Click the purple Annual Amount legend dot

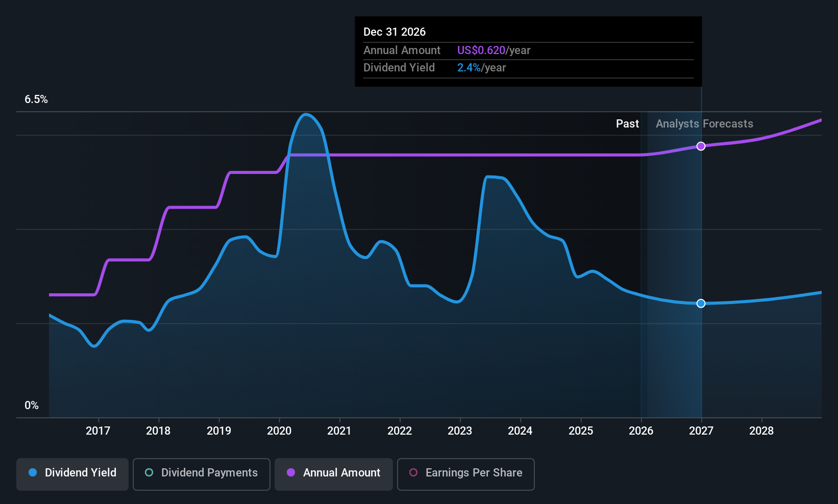(x=291, y=472)
